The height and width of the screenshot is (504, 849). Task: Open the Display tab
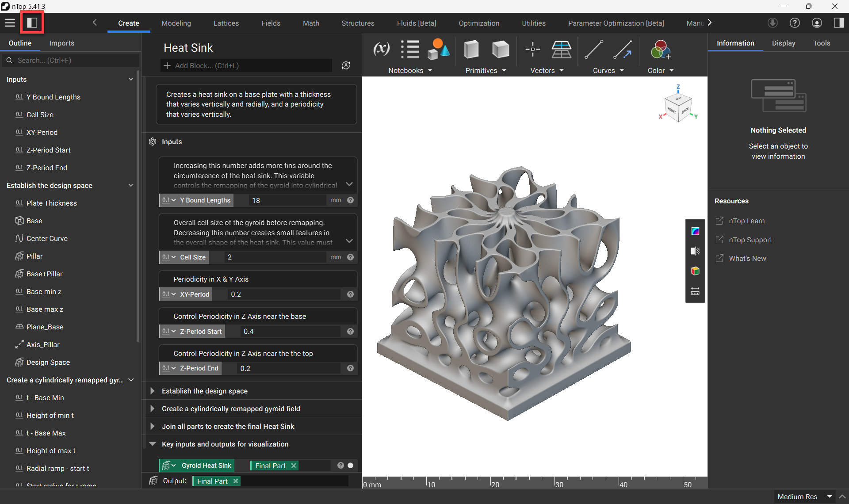(x=784, y=43)
